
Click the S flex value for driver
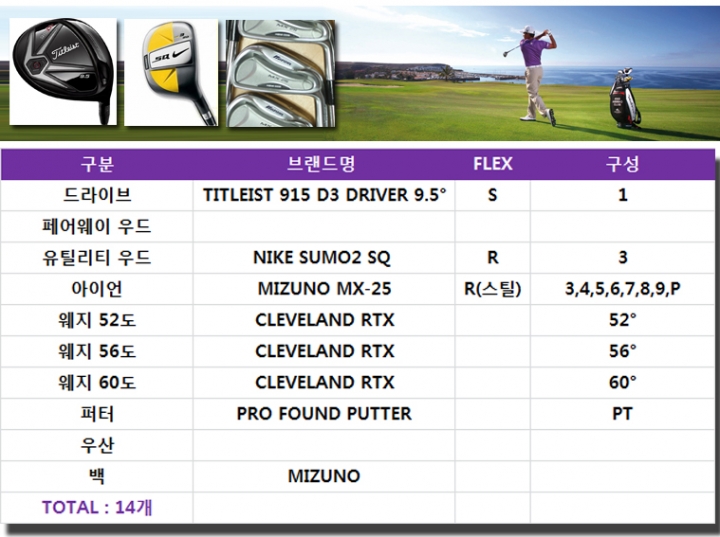click(x=492, y=195)
